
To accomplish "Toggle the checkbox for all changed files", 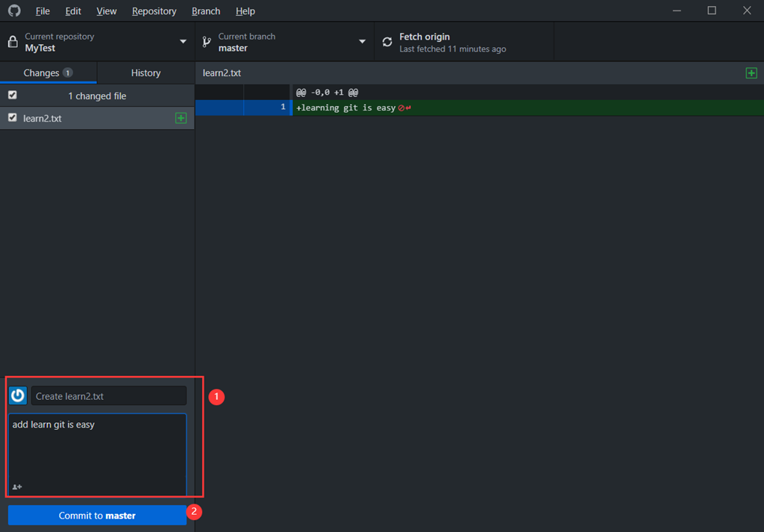I will click(13, 96).
